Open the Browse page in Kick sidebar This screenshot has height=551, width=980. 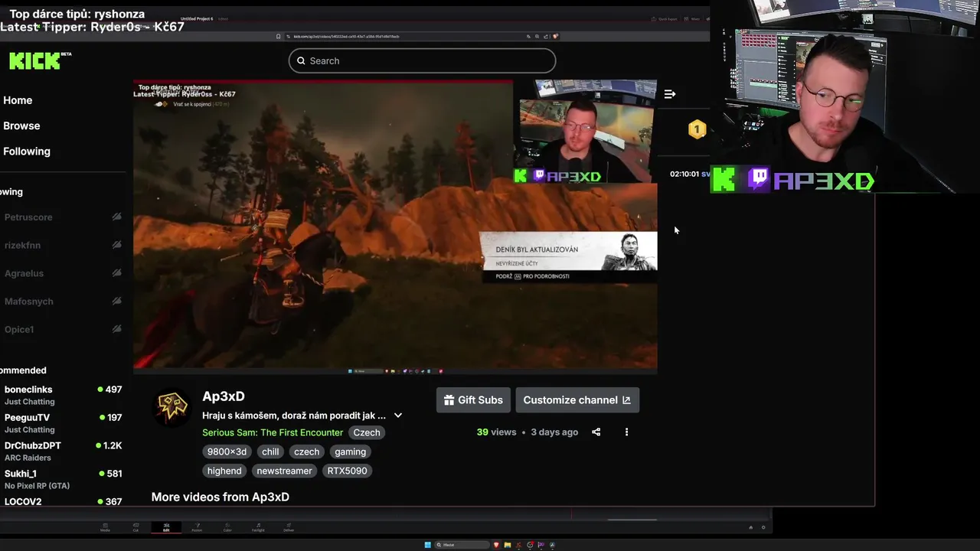pyautogui.click(x=21, y=126)
